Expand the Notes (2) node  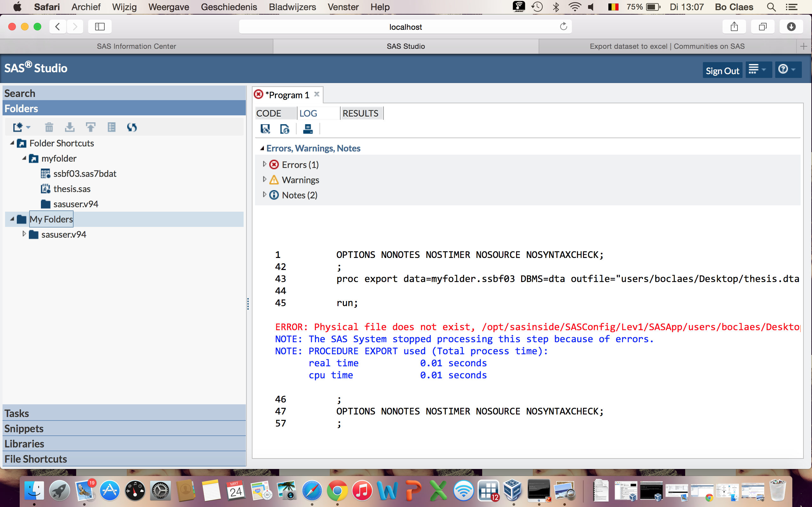pyautogui.click(x=265, y=195)
